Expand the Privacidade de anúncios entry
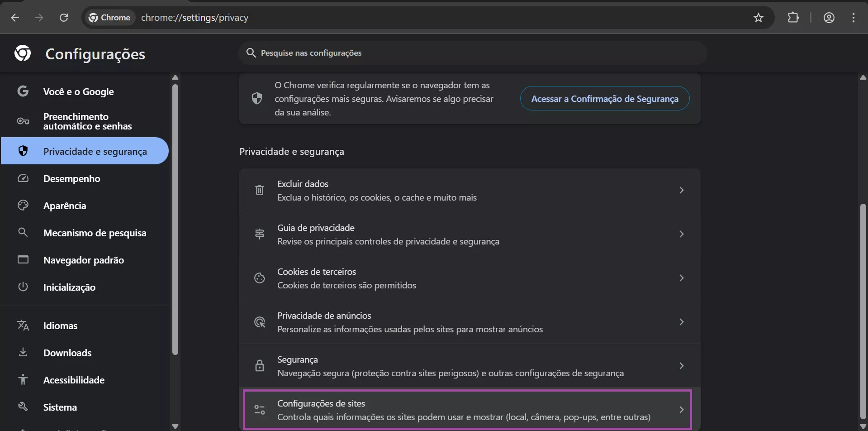This screenshot has width=868, height=431. tap(681, 321)
